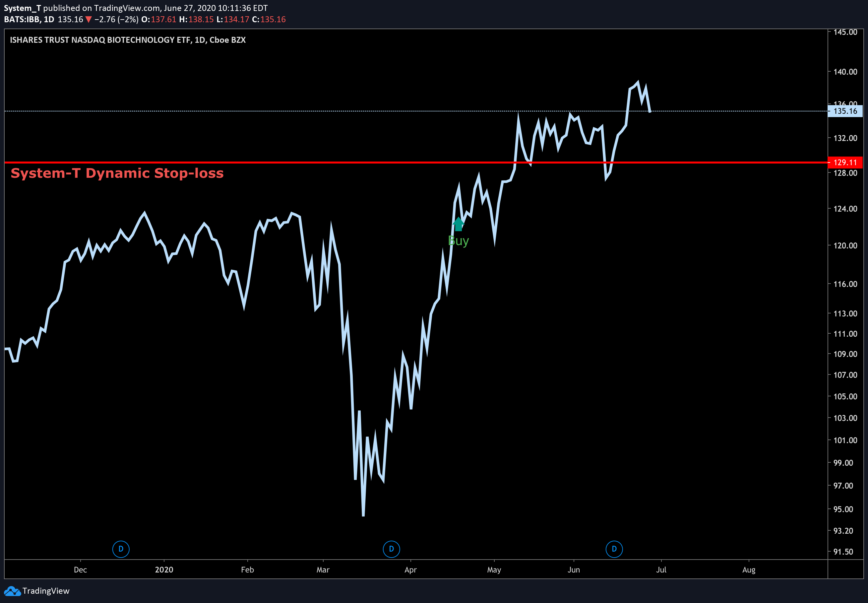Click the dividend marker before April
The height and width of the screenshot is (603, 868).
391,549
